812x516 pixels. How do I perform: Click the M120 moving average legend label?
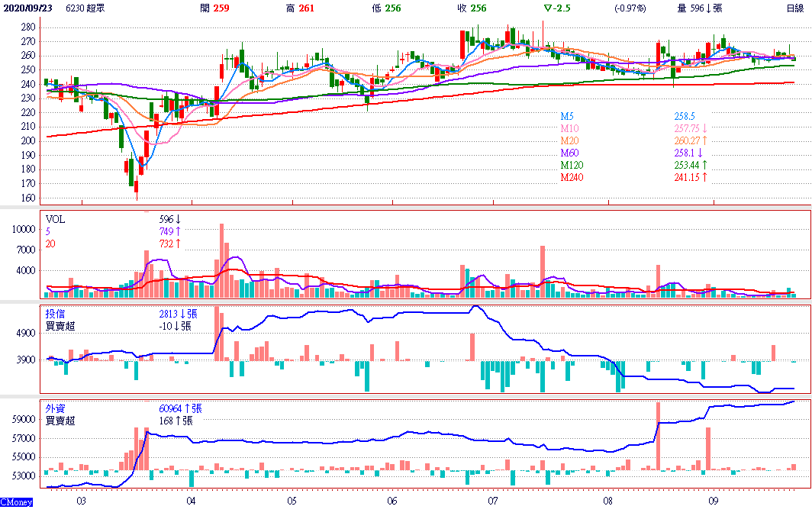(572, 165)
